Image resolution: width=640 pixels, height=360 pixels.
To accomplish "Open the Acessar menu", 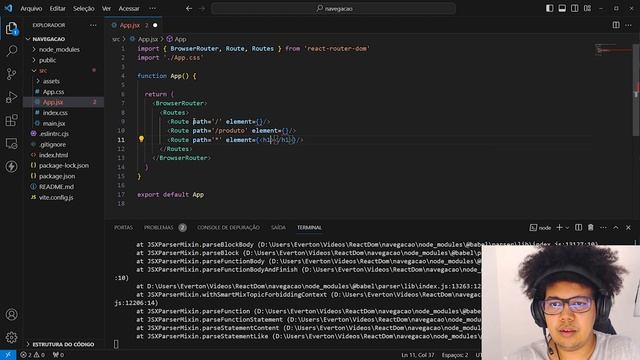I will click(129, 8).
